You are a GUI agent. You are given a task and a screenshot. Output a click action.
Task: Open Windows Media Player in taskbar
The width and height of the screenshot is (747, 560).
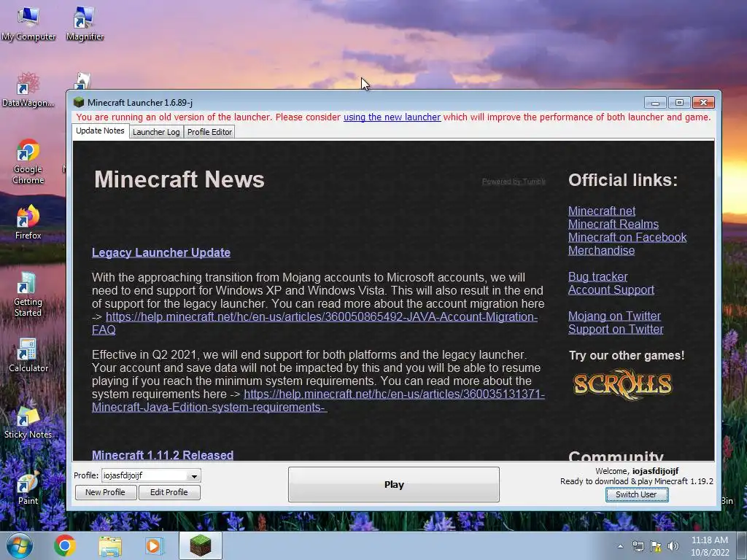(154, 545)
